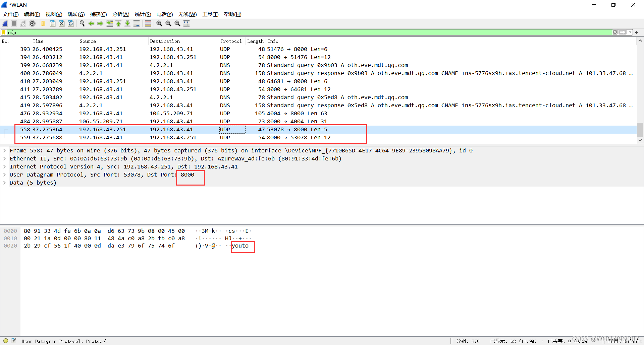The image size is (644, 345).
Task: Open the 帮助(H) menu
Action: click(x=233, y=14)
